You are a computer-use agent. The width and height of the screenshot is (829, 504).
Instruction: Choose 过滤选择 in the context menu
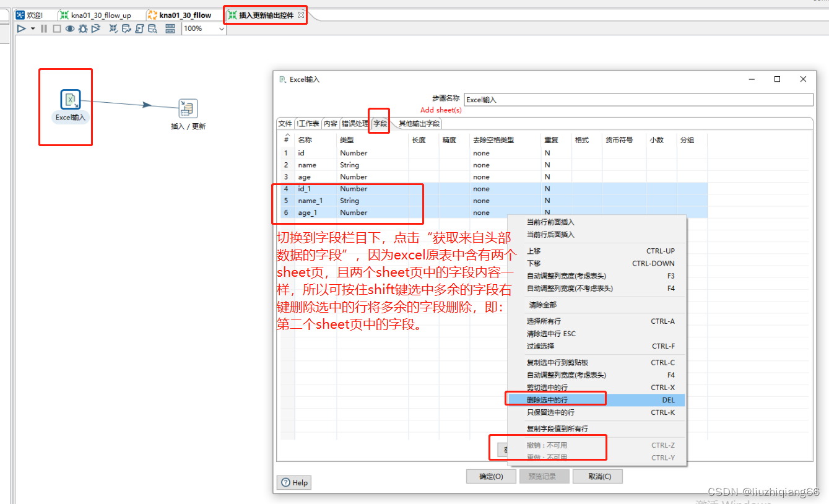596,346
